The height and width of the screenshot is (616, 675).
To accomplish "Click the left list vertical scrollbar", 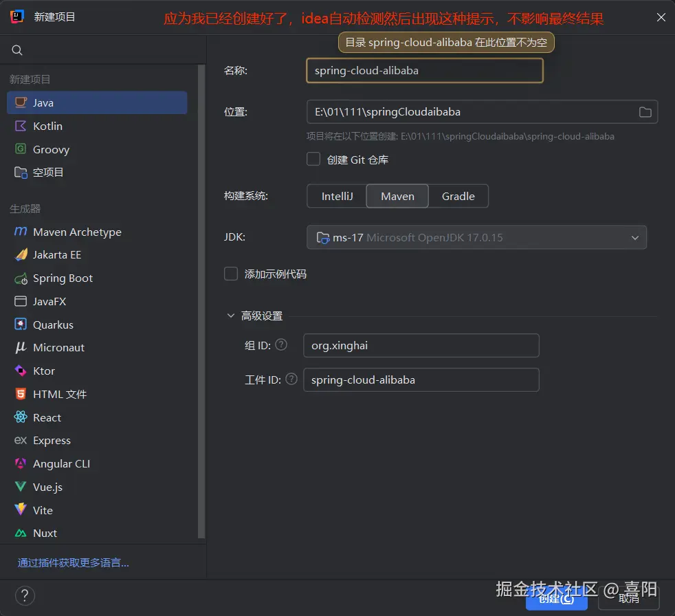I will click(x=201, y=301).
